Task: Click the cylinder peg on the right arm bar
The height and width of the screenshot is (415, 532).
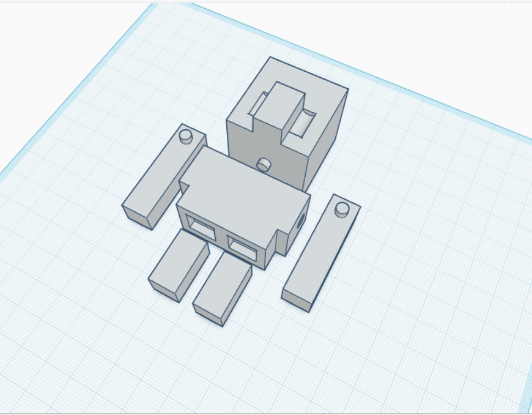Action: (342, 210)
